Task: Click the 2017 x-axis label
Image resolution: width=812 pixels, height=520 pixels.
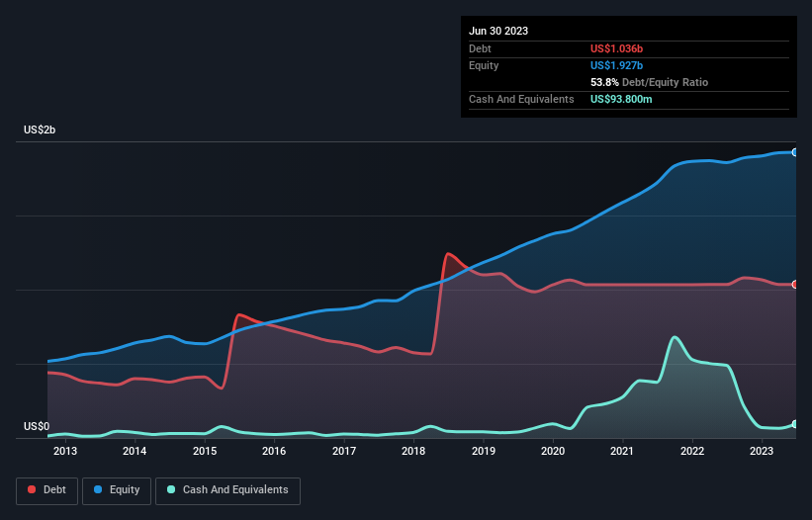Action: click(x=344, y=451)
